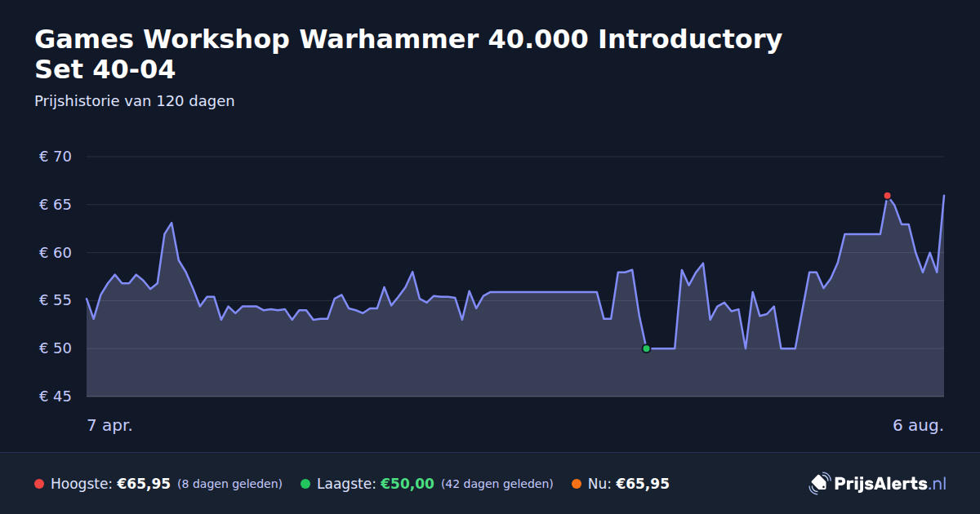The width and height of the screenshot is (980, 514).
Task: Click the € 60 axis label
Action: pyautogui.click(x=56, y=253)
